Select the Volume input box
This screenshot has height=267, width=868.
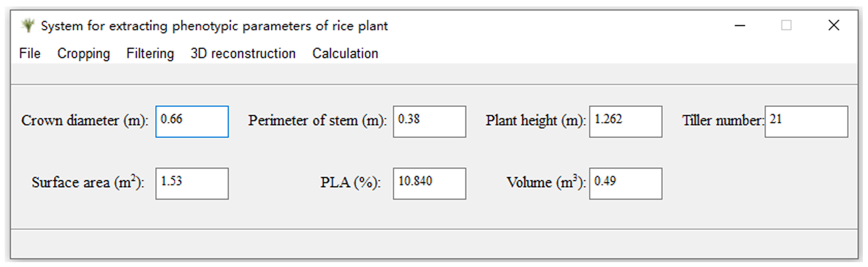tap(625, 184)
